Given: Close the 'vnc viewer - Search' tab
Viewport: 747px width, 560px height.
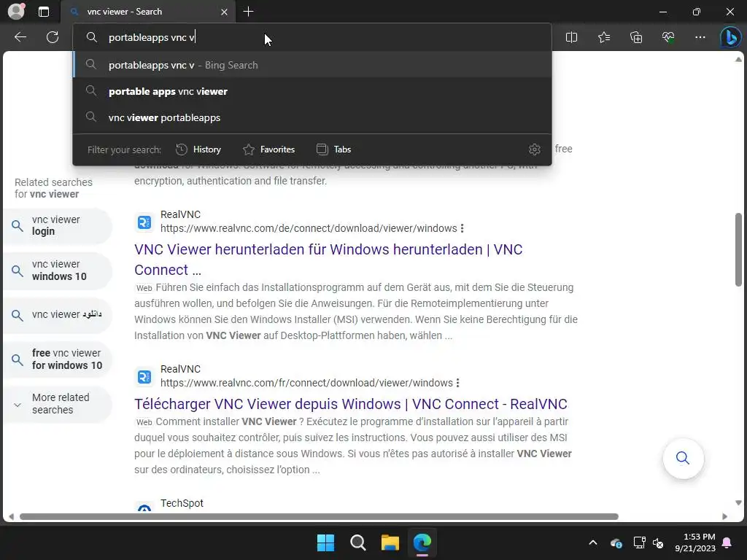Looking at the screenshot, I should click(224, 12).
